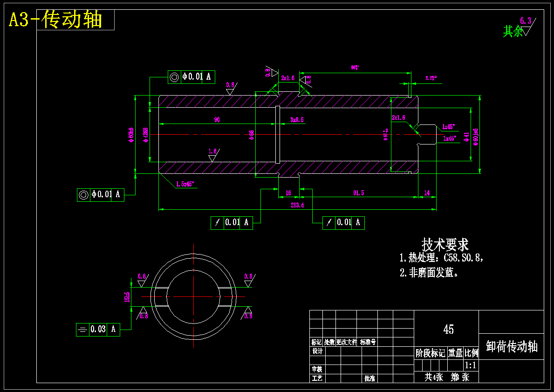Click the green "其余" label
Screen dimensions: 554x392
click(x=513, y=31)
